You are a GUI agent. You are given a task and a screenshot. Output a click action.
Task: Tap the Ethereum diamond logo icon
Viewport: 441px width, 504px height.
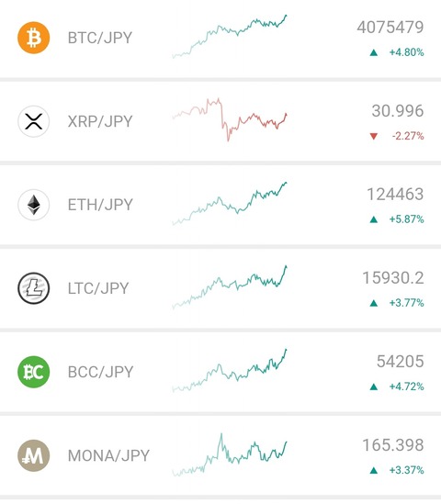[33, 205]
